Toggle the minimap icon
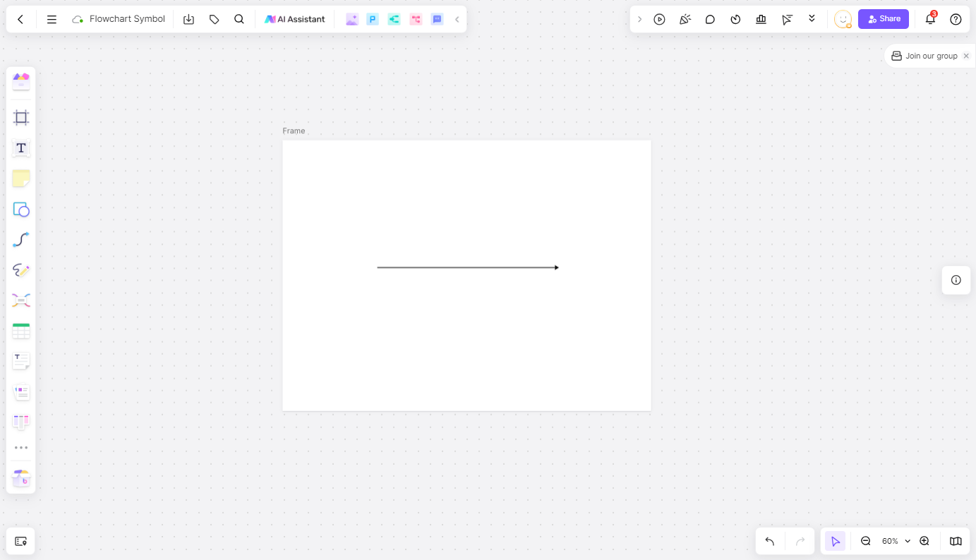 pyautogui.click(x=956, y=541)
